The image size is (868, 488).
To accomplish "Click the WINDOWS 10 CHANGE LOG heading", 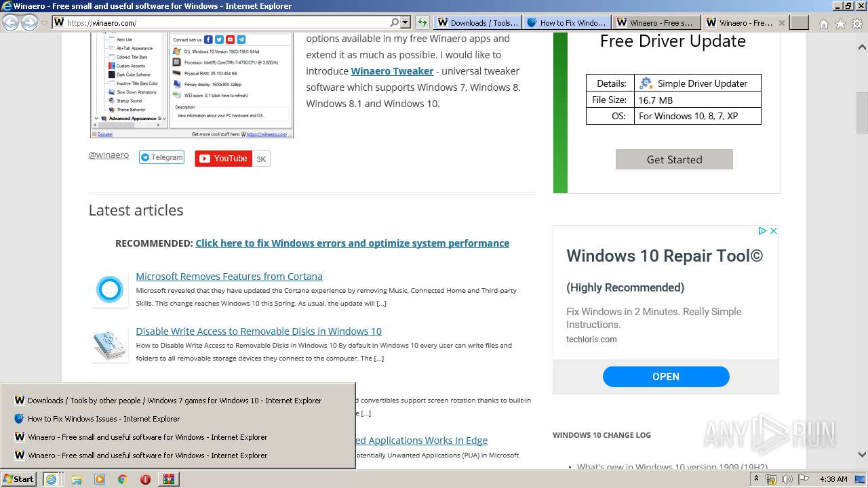I will click(x=601, y=435).
